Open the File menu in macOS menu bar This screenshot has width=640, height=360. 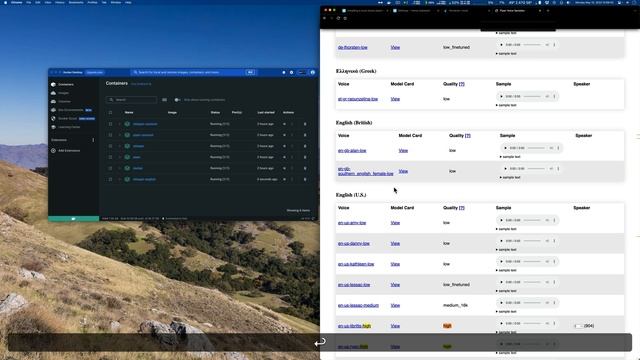pos(29,2)
